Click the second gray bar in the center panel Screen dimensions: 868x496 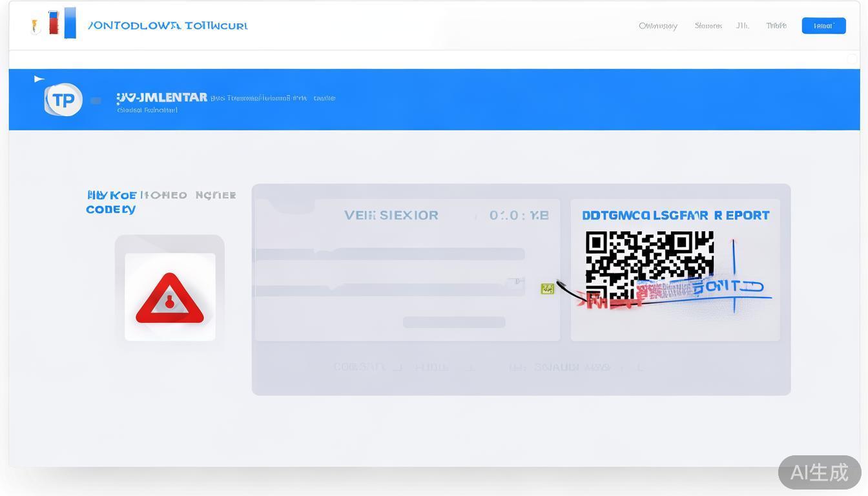390,290
